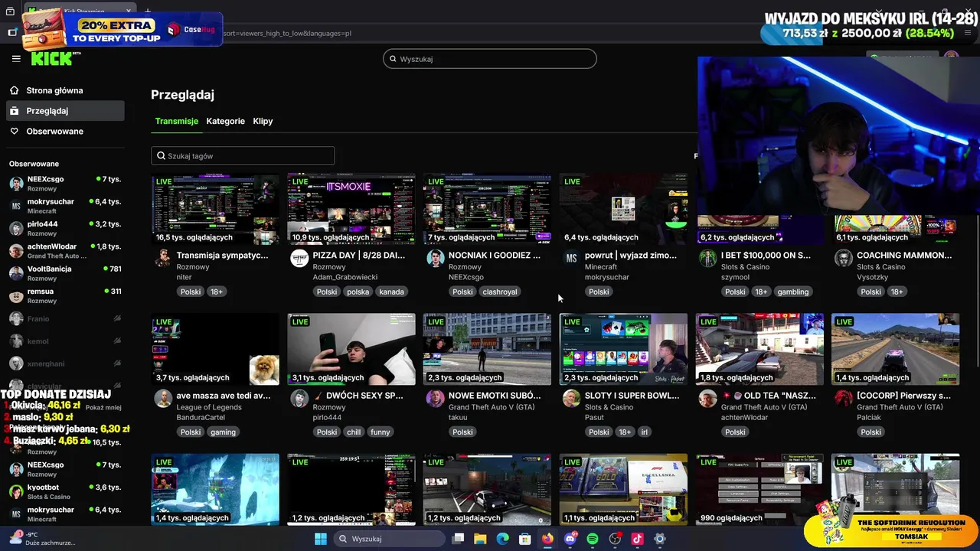The width and height of the screenshot is (980, 551).
Task: Click Adam_Grabowiecki's channel avatar
Action: [299, 258]
